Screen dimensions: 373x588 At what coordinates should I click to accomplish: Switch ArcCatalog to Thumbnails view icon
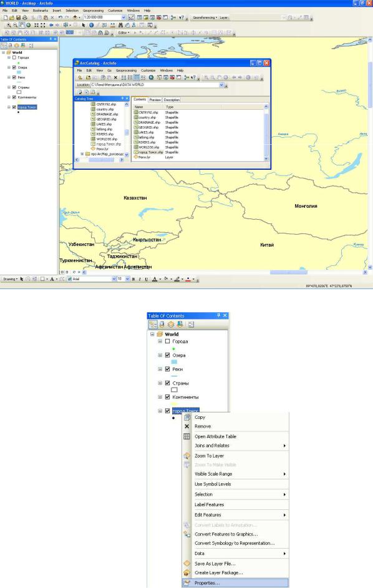(143, 77)
